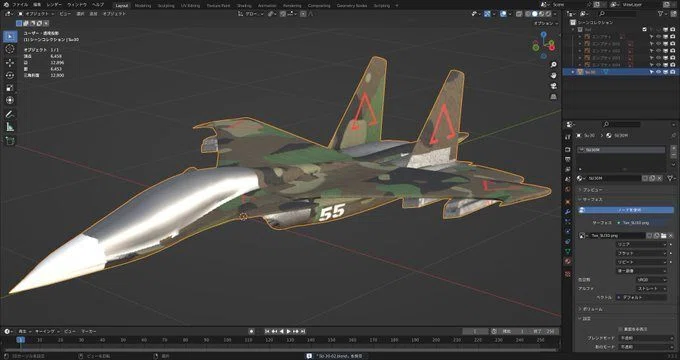Pick the Measure ruler tool

tap(10, 127)
